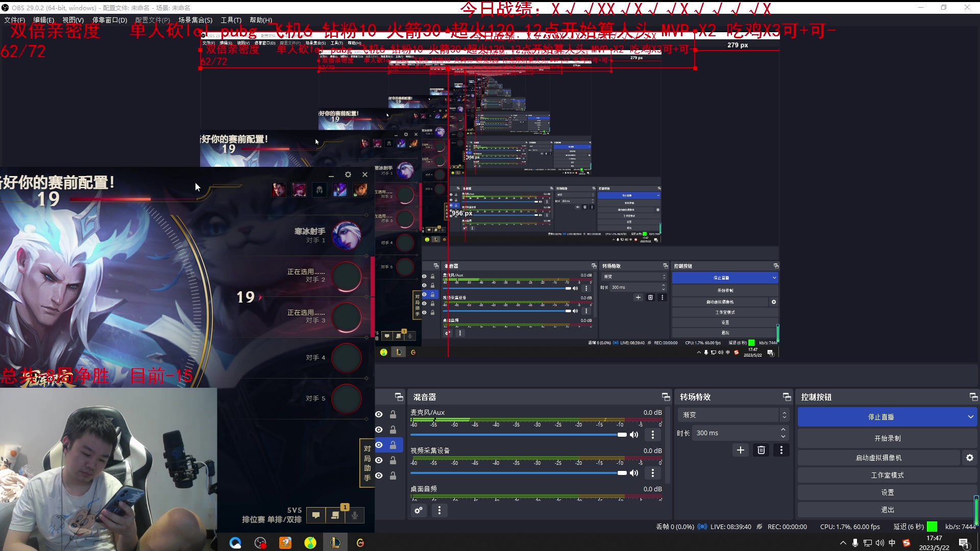Open advanced audio properties gear in mixer
Screen dimensions: 980x551
coord(419,510)
